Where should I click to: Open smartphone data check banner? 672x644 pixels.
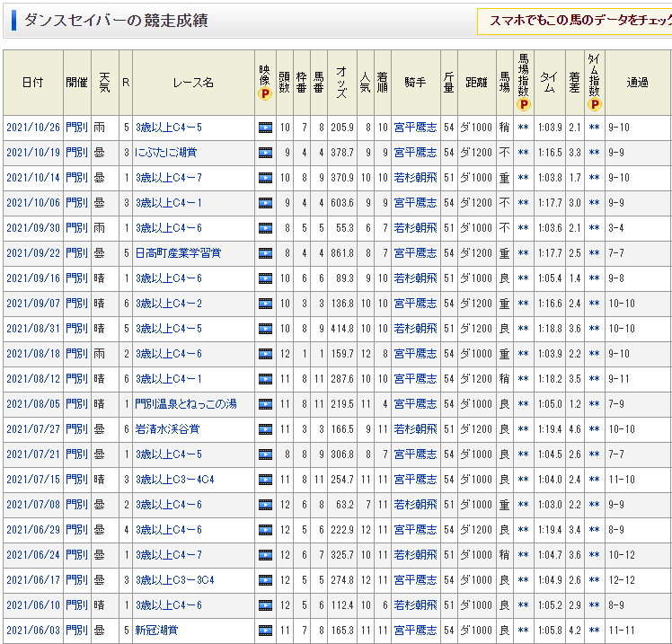click(x=575, y=20)
